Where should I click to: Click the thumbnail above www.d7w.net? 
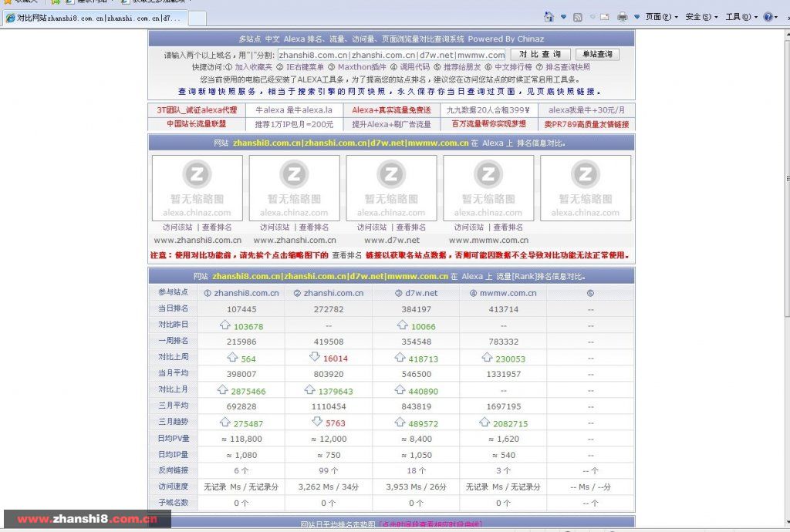(391, 187)
